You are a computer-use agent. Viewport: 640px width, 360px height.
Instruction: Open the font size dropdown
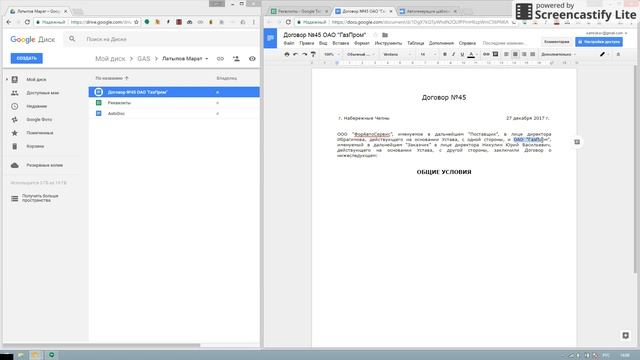428,54
